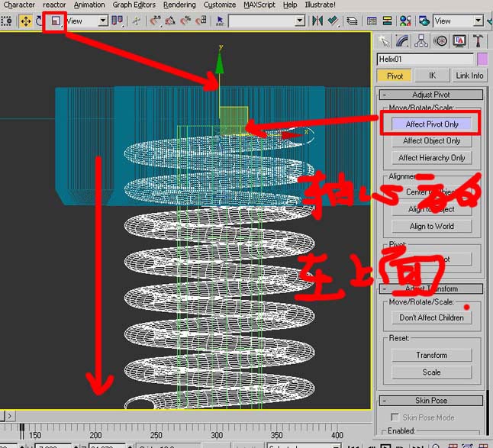493x448 pixels.
Task: Click the Use Pivot Point Center icon
Action: [x=118, y=21]
